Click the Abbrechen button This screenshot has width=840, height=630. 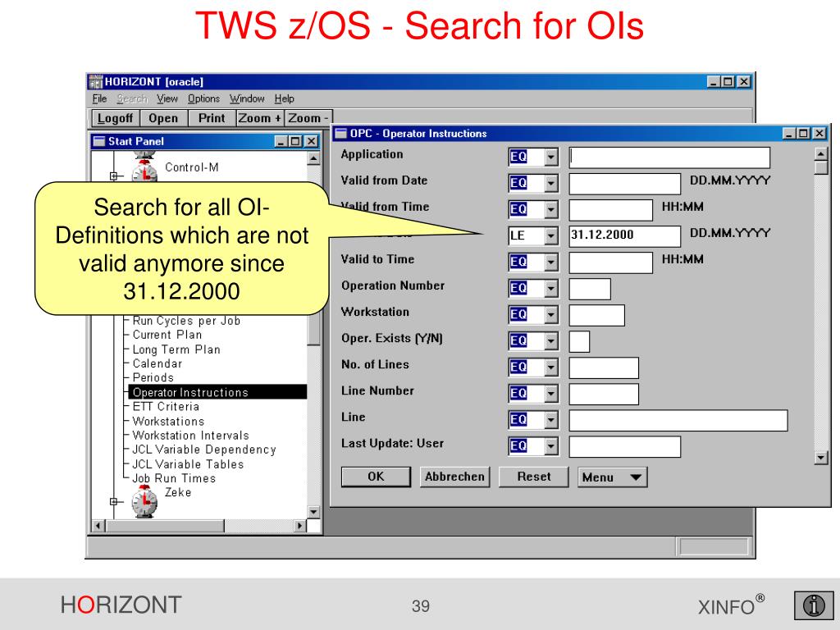[454, 477]
